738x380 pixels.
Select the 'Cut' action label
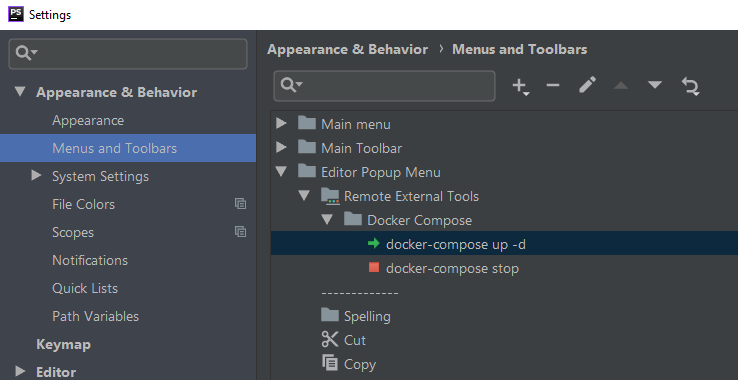coord(355,340)
